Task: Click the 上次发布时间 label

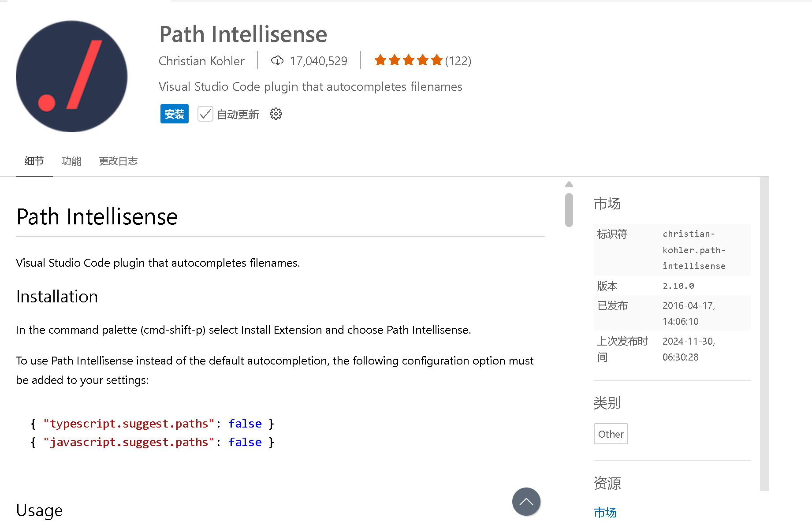Action: [x=623, y=349]
